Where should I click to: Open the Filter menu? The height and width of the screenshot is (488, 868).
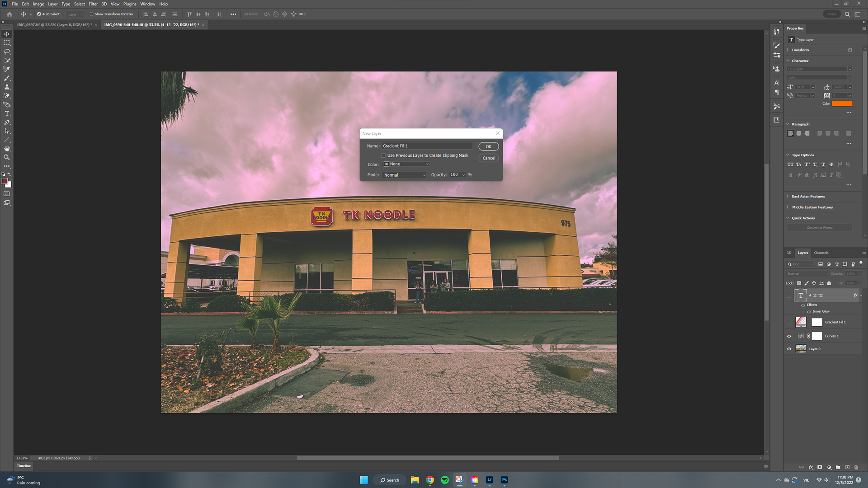93,4
